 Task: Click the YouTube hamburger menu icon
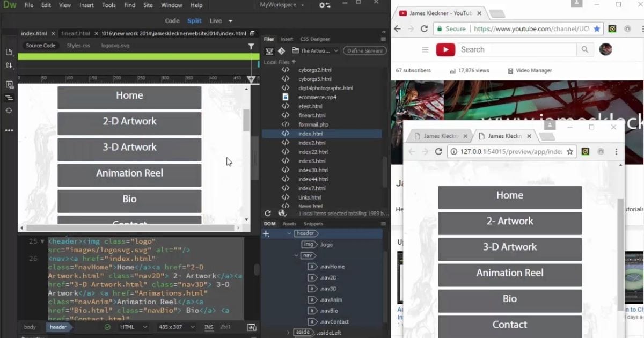click(x=425, y=50)
